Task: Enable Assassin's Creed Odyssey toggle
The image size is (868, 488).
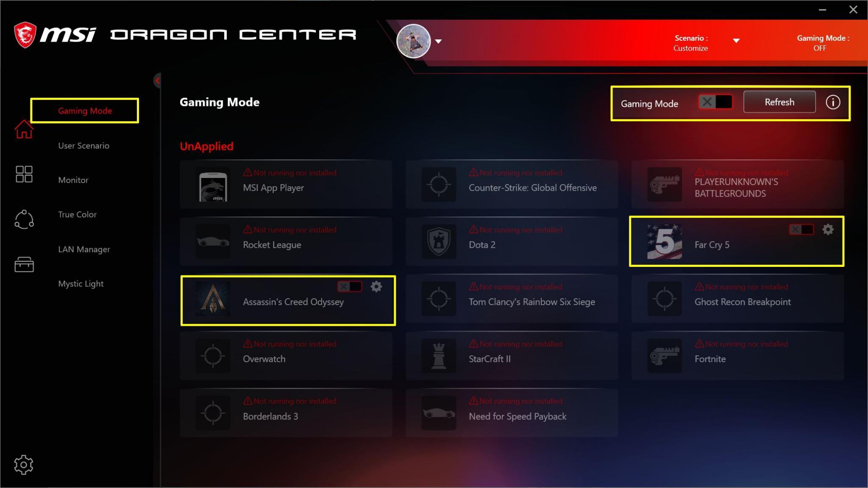Action: [350, 287]
